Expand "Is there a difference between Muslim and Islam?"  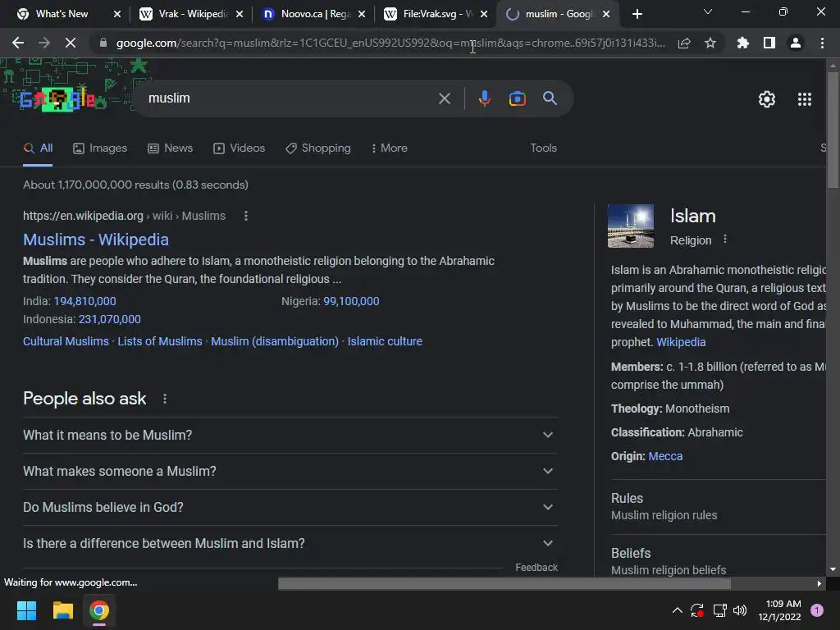click(x=290, y=543)
